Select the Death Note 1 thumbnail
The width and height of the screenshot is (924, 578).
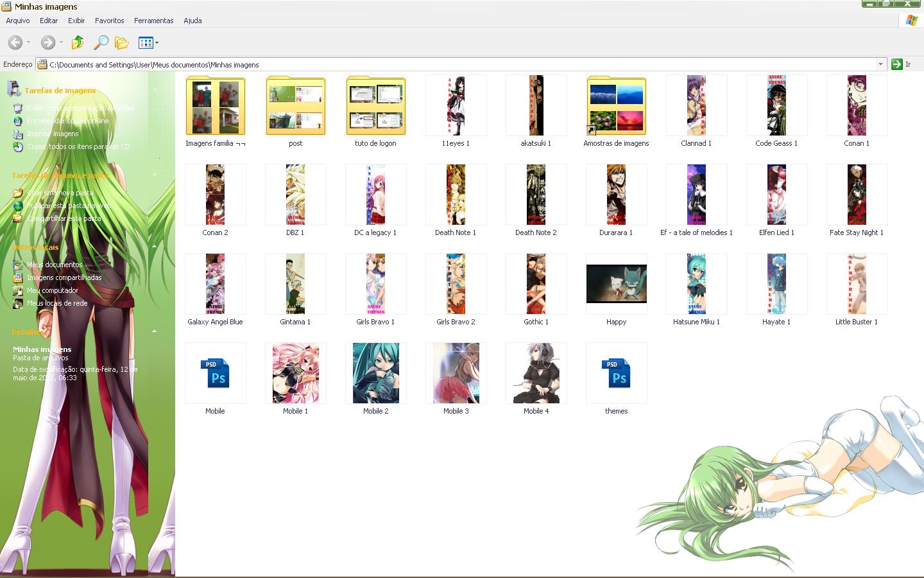(x=456, y=195)
